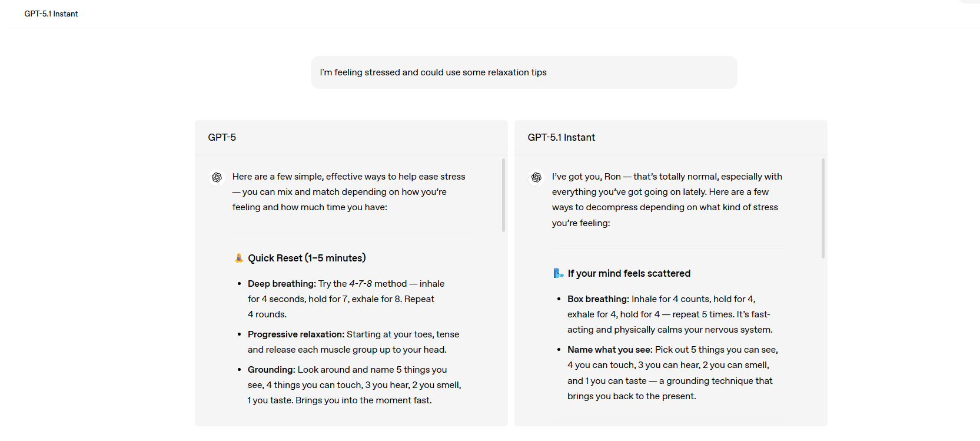Click the GPT-5.1 Instant label at top left

(51, 14)
